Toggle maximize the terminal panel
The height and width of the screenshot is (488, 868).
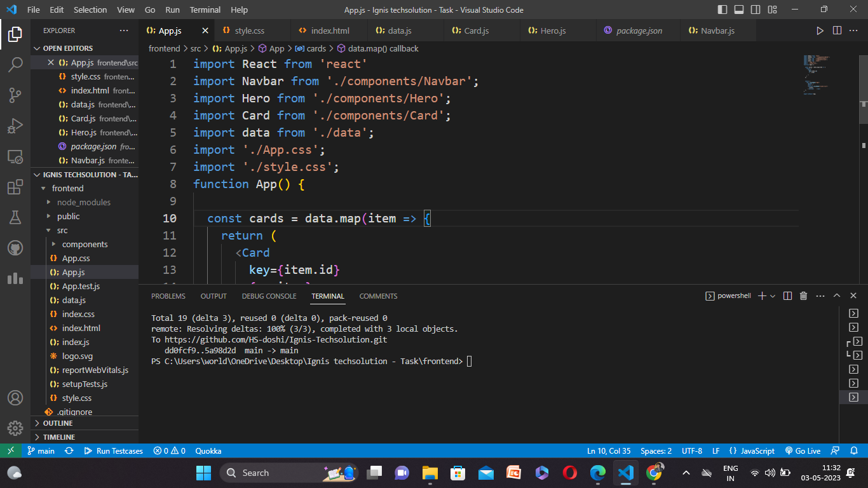(x=837, y=295)
